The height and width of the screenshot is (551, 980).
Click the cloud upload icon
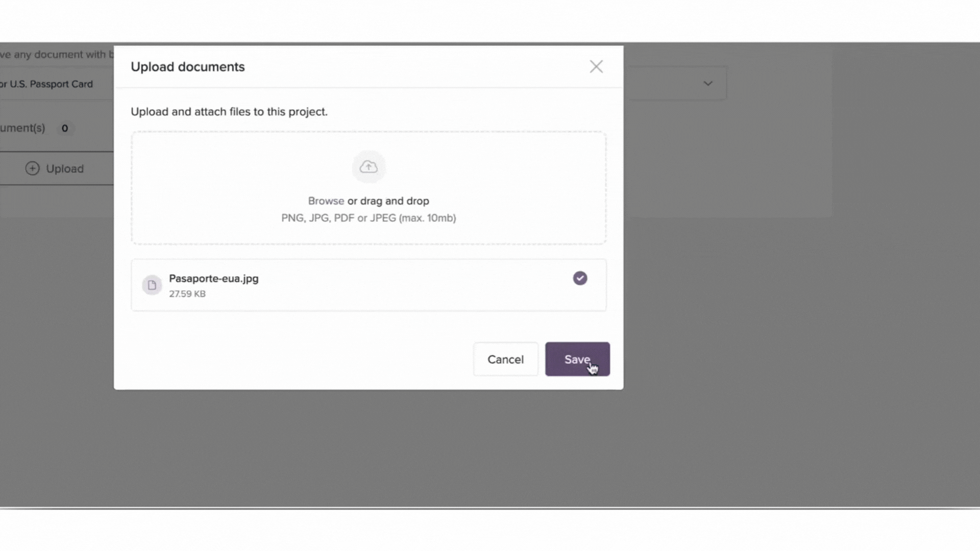point(369,167)
